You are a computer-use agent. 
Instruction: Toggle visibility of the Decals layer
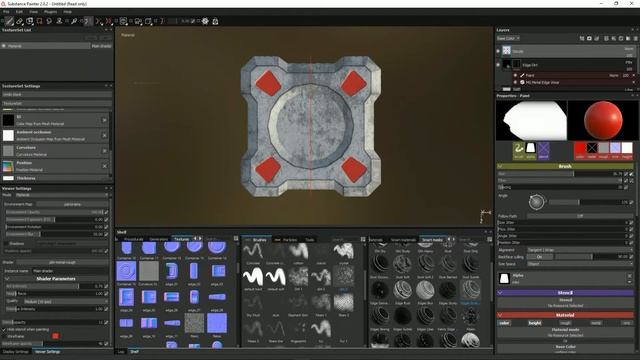tap(498, 51)
